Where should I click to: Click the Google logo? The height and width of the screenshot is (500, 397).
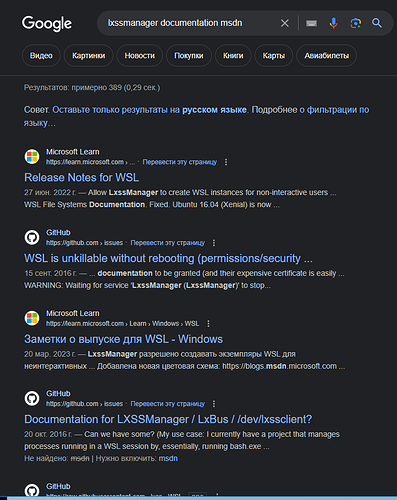click(x=47, y=23)
